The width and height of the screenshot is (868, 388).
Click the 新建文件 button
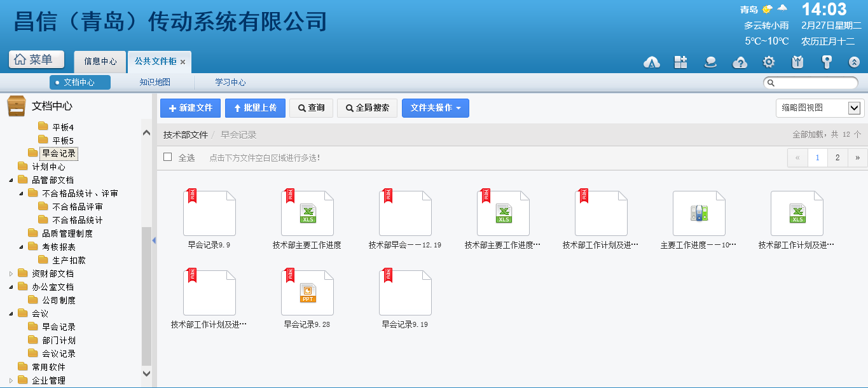190,108
